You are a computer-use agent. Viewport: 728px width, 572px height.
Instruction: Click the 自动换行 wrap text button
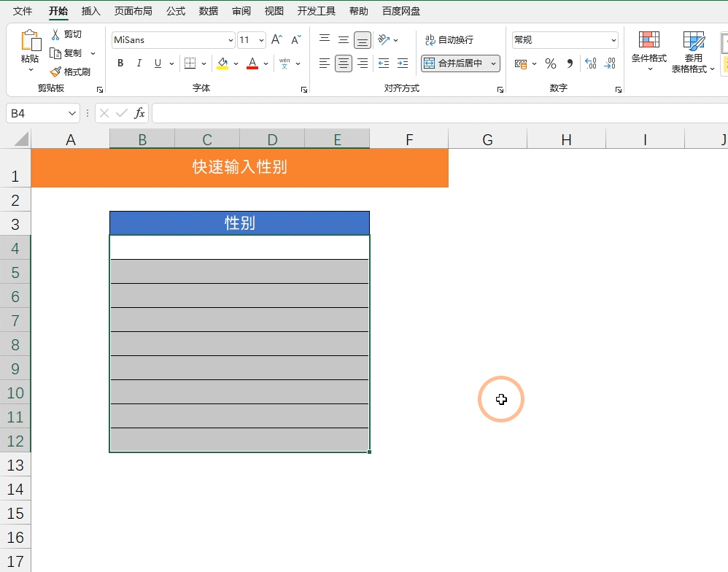pos(449,40)
